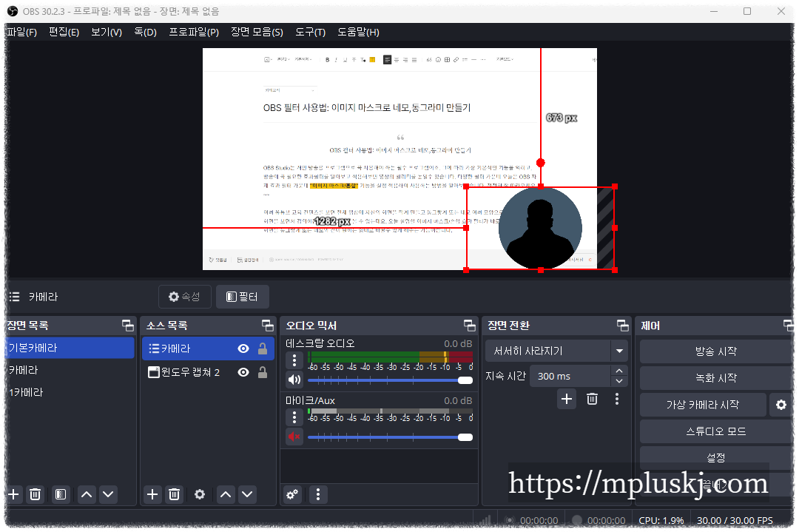Screen dimensions: 799x532
Task: Move source down arrow in source list
Action: (x=247, y=494)
